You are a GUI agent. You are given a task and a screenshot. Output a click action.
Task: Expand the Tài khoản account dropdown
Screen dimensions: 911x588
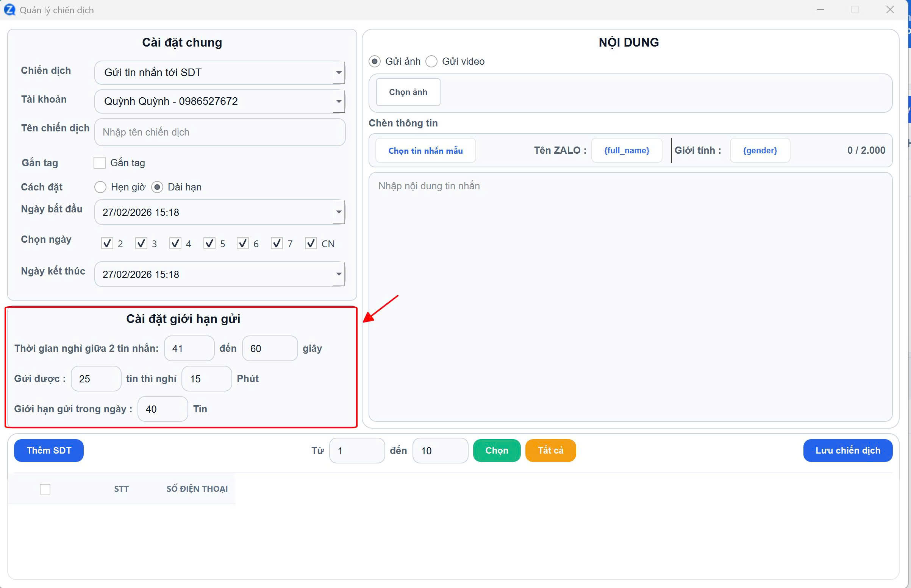[x=338, y=101]
